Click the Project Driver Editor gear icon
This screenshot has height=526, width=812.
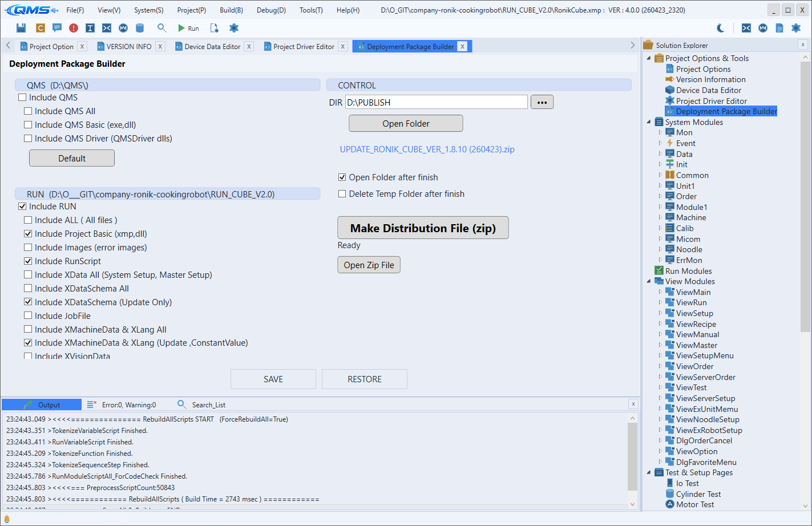(670, 100)
